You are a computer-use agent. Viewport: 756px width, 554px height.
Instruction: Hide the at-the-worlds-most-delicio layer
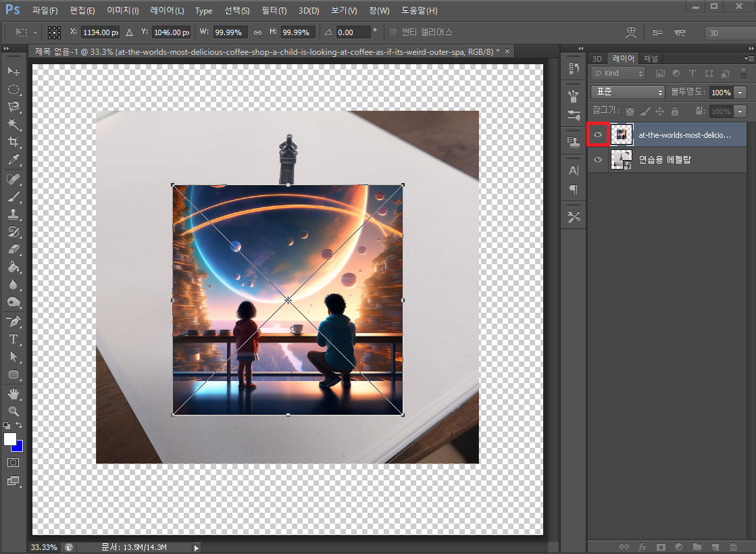tap(598, 134)
